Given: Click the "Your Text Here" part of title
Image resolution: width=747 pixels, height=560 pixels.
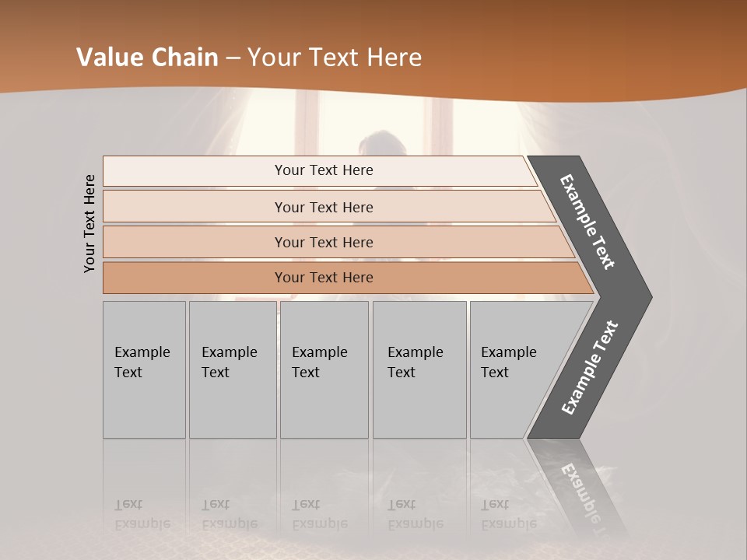Looking at the screenshot, I should [335, 58].
